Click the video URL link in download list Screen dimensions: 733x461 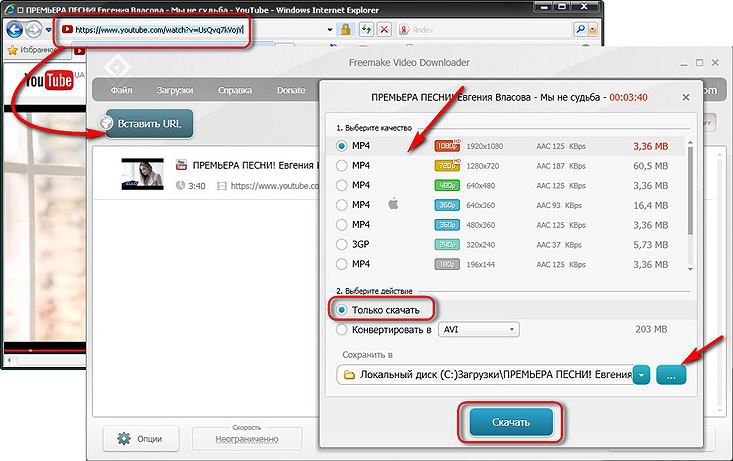coord(274,186)
